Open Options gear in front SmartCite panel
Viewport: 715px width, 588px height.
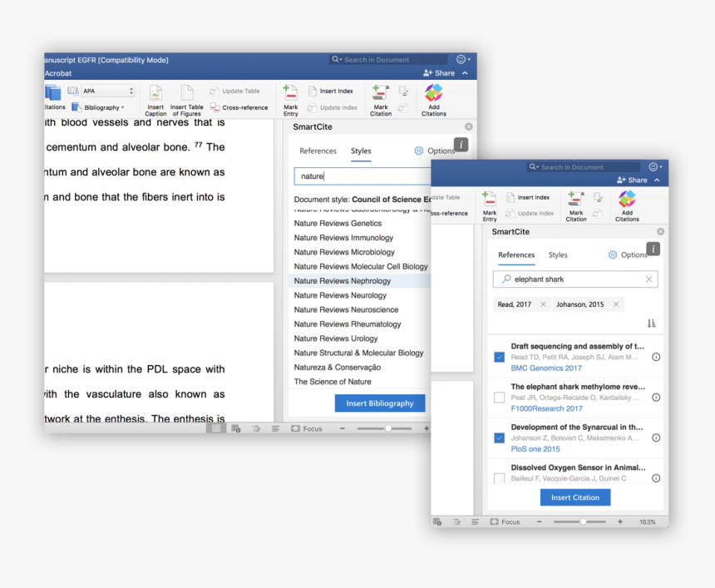[x=613, y=254]
